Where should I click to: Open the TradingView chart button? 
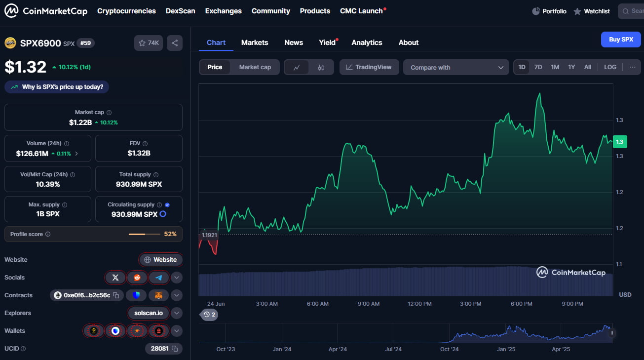click(369, 67)
